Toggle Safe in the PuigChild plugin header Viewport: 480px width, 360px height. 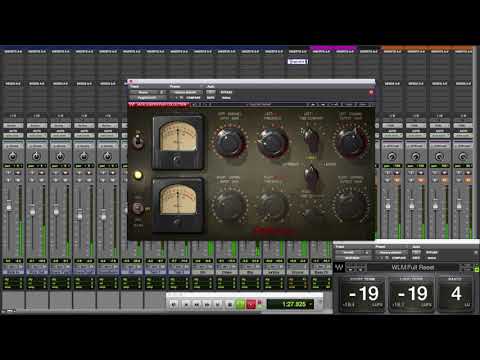[211, 98]
